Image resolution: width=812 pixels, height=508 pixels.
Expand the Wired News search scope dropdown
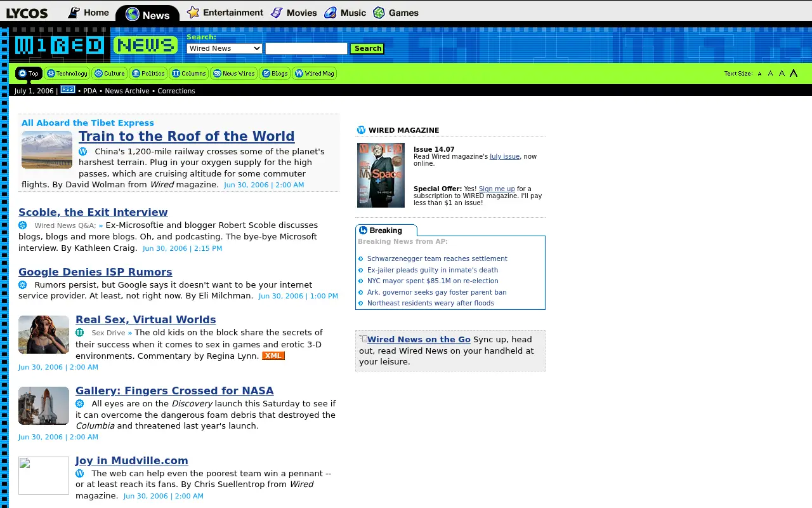225,48
